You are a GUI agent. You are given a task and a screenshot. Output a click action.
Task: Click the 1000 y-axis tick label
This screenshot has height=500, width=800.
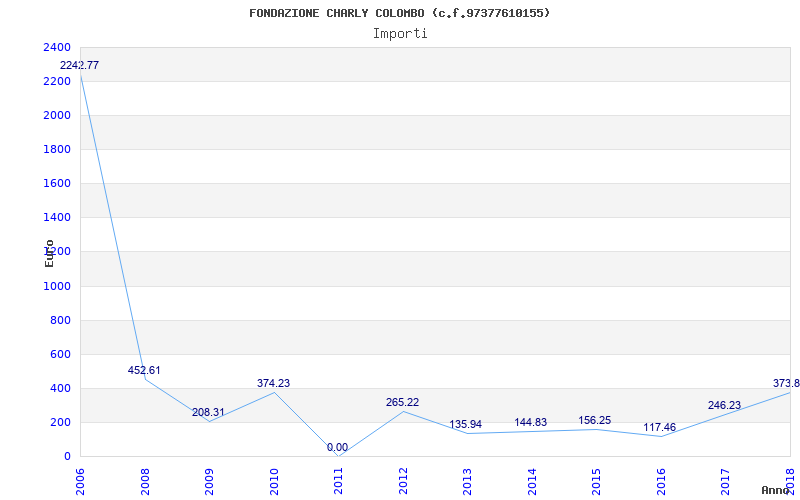tap(57, 287)
